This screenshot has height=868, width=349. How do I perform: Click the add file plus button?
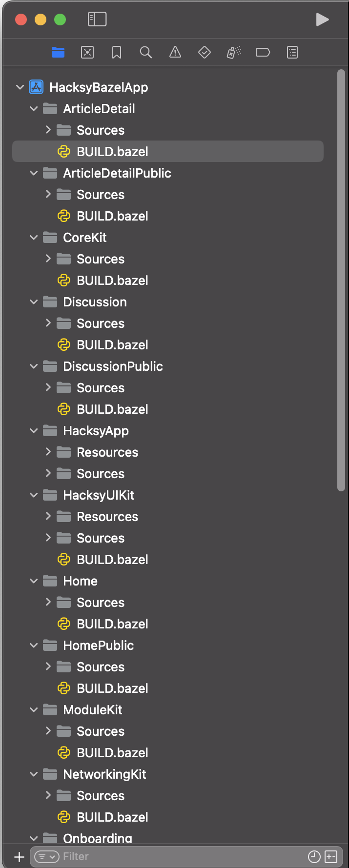19,856
